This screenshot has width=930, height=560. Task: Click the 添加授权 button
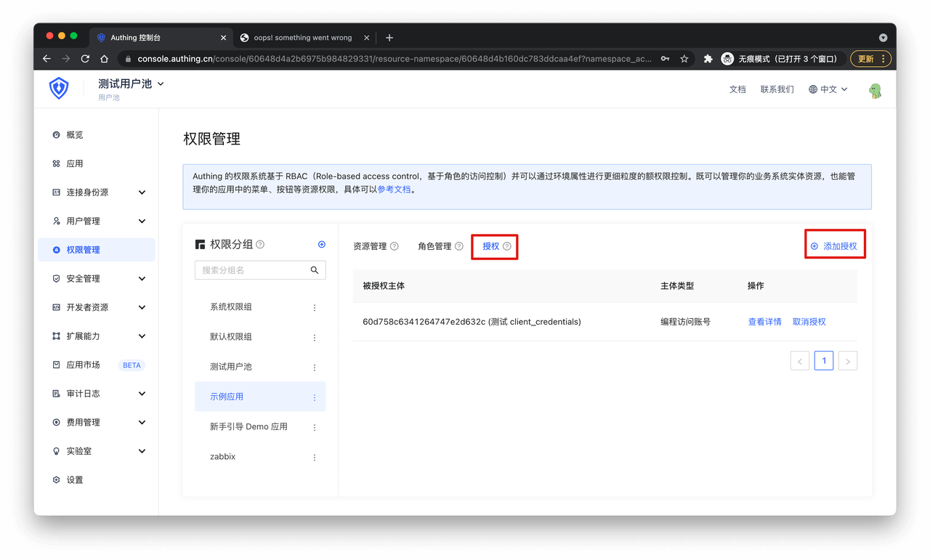tap(834, 246)
